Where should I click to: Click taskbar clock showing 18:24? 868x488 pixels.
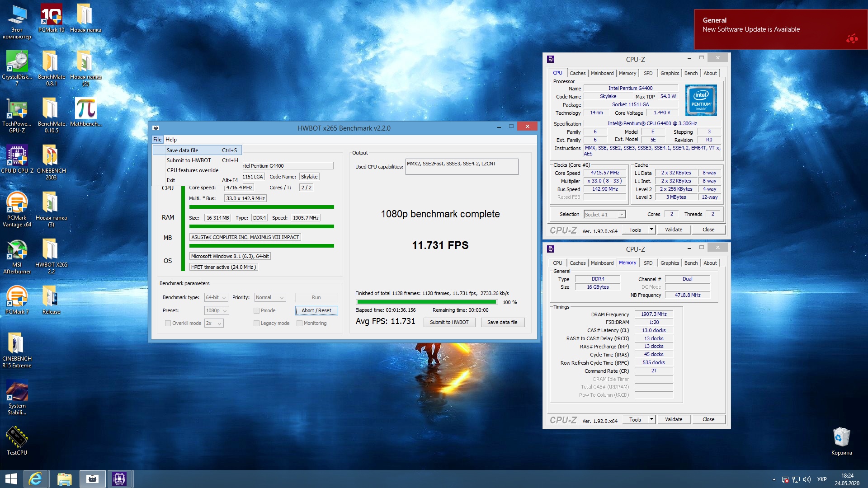(x=847, y=479)
